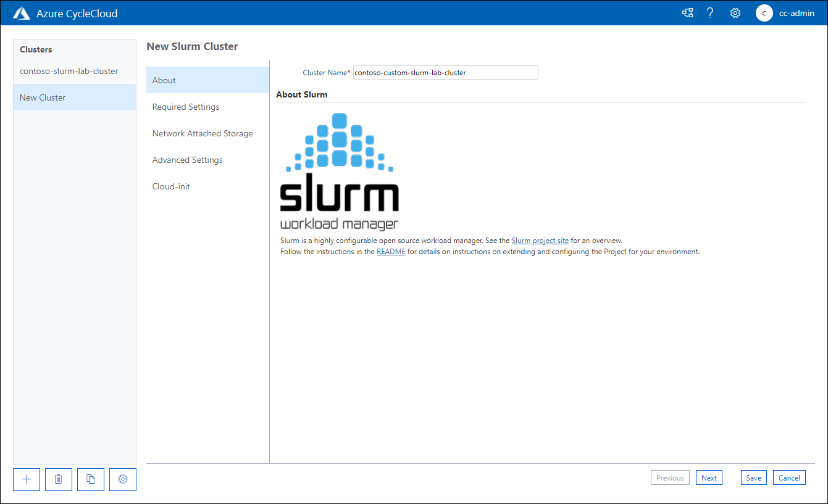Add a new cluster with the plus icon

pos(26,479)
